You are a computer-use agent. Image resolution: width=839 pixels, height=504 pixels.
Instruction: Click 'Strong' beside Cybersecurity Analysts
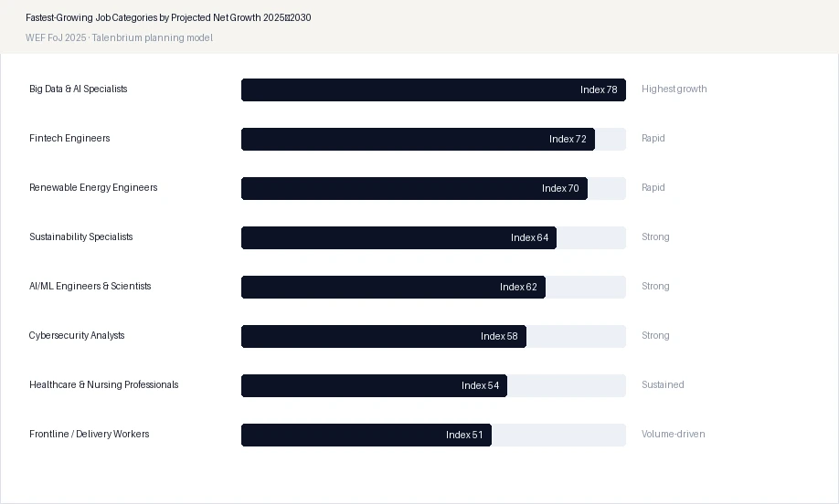pyautogui.click(x=655, y=335)
